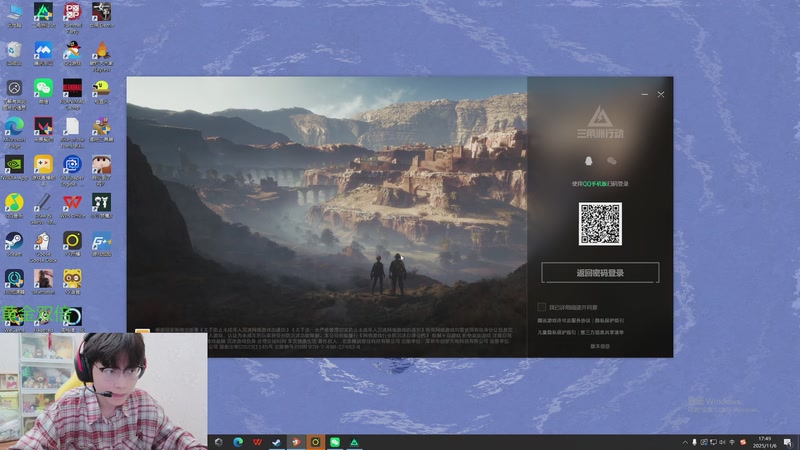This screenshot has height=450, width=800.
Task: Open notification center icon in taskbar
Action: click(x=788, y=442)
